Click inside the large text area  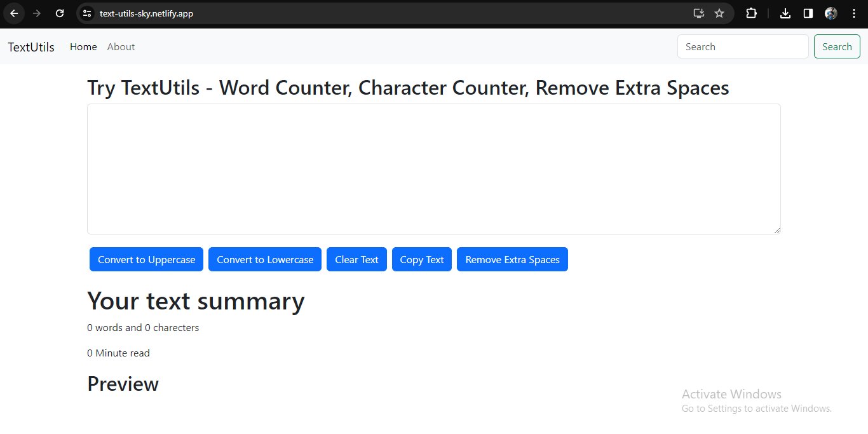pos(434,169)
